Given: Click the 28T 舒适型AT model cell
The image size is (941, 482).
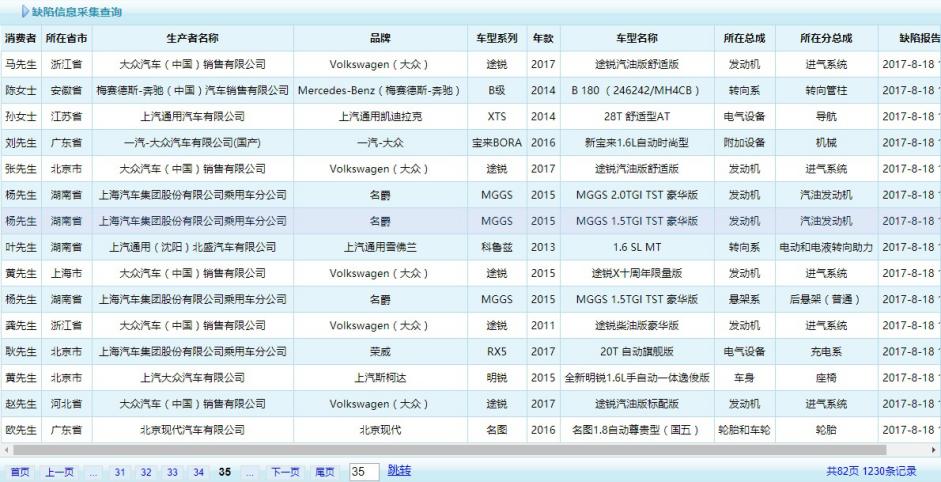Looking at the screenshot, I should pos(637,116).
